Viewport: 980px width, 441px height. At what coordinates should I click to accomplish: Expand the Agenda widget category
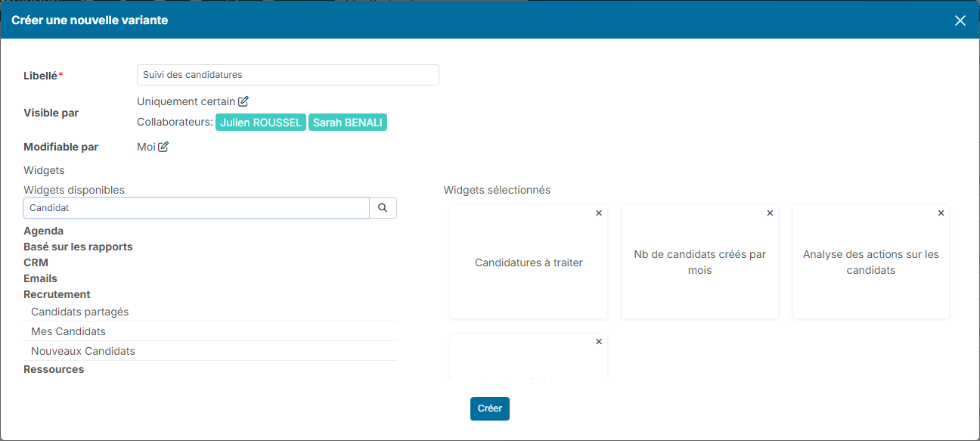[44, 231]
